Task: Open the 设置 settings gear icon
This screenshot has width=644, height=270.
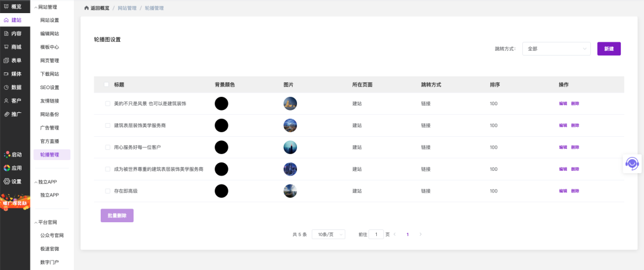Action: 7,182
